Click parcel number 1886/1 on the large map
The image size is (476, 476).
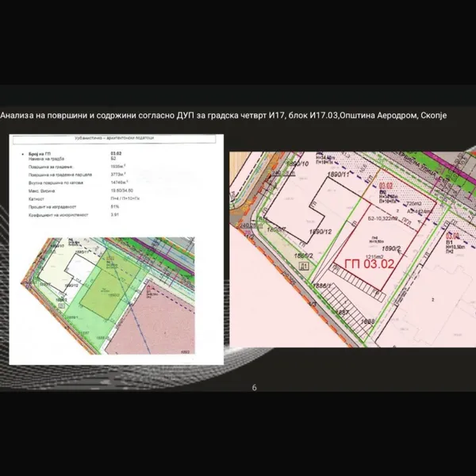pos(321,286)
